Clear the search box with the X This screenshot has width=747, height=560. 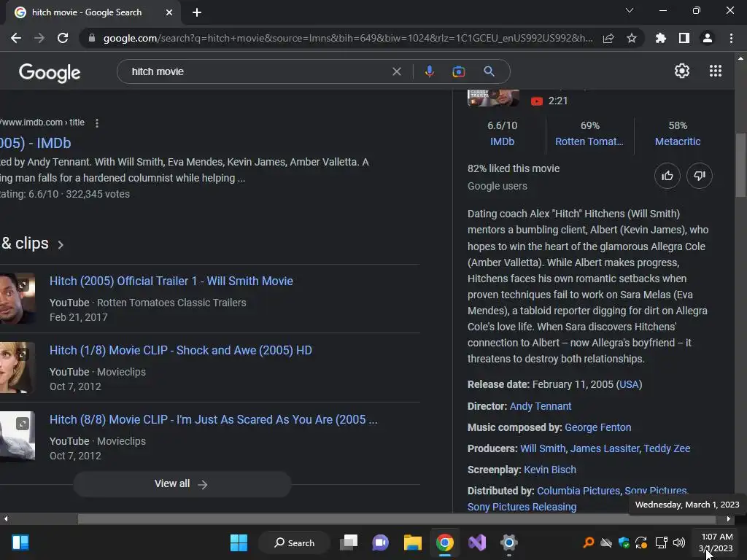396,71
